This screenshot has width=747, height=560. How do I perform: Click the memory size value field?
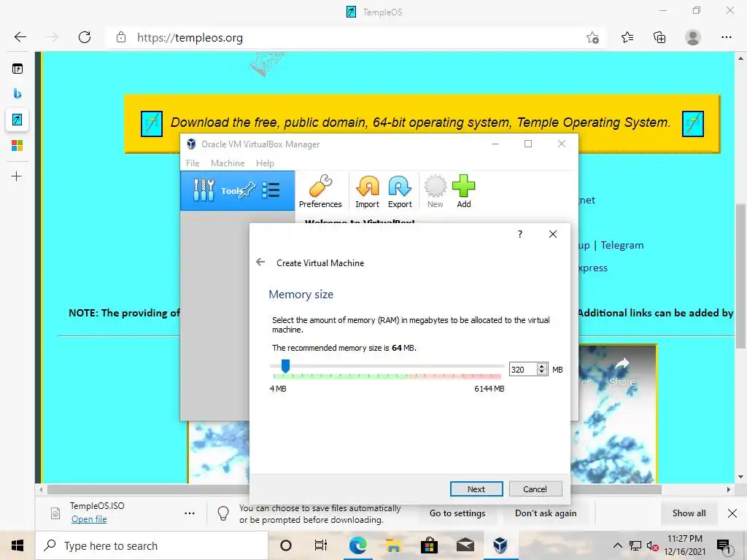pyautogui.click(x=522, y=369)
